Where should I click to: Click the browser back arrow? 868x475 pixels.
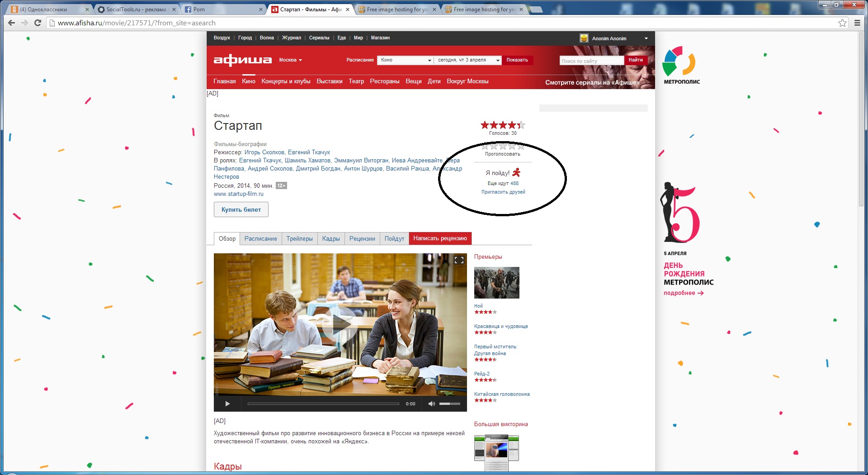coord(12,23)
